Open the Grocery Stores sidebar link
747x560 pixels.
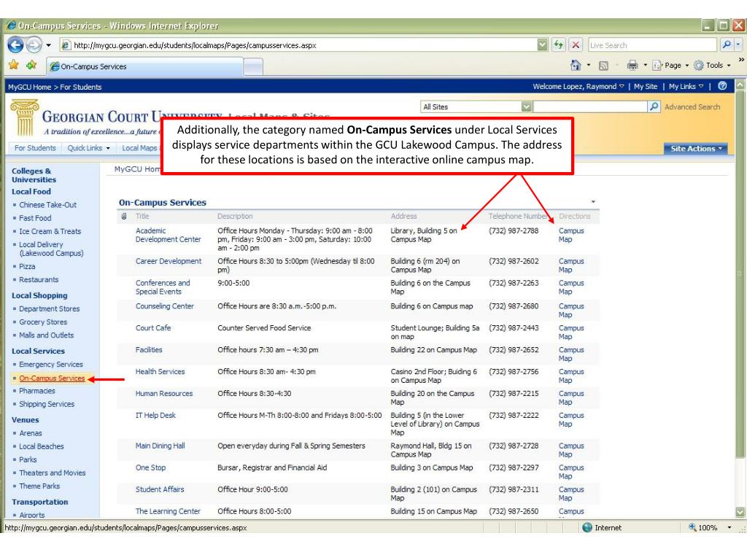[43, 322]
